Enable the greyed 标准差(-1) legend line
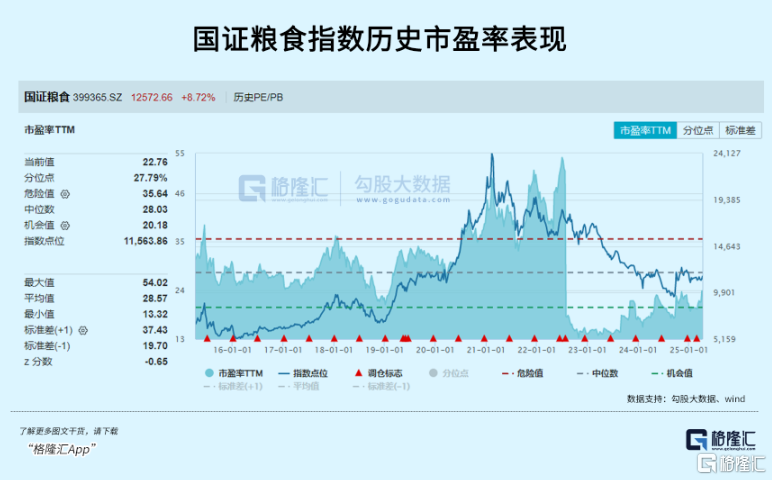The width and height of the screenshot is (772, 480). pos(381,386)
